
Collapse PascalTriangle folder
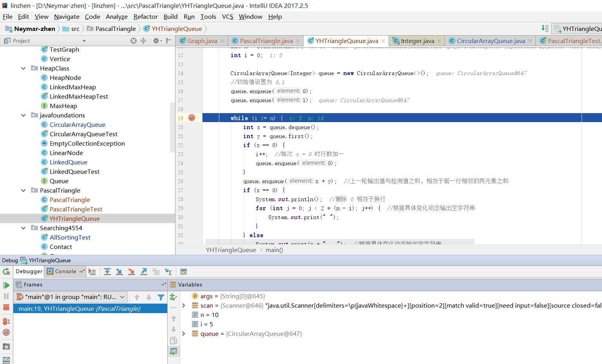point(24,191)
